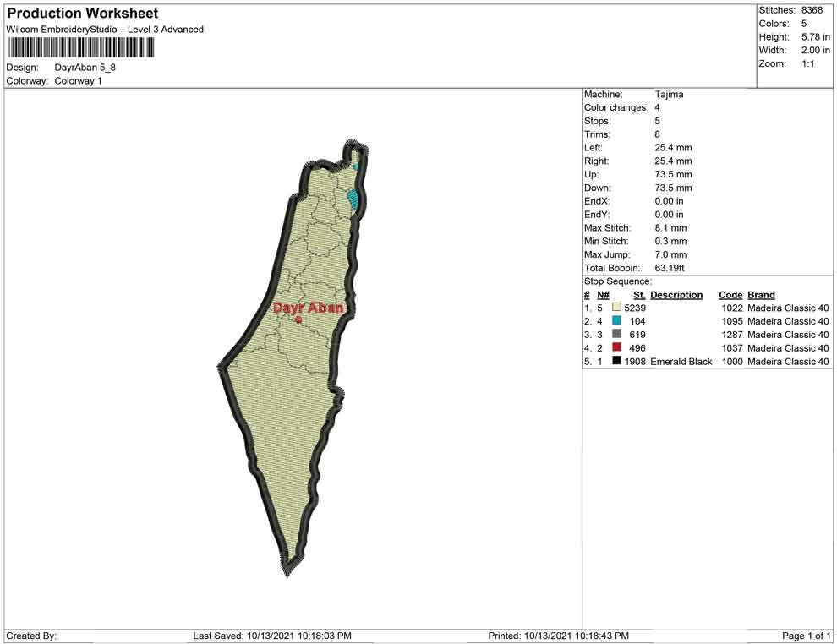Click the Max Stitch value '8.1 mm'
The image size is (837, 644).
pyautogui.click(x=670, y=228)
